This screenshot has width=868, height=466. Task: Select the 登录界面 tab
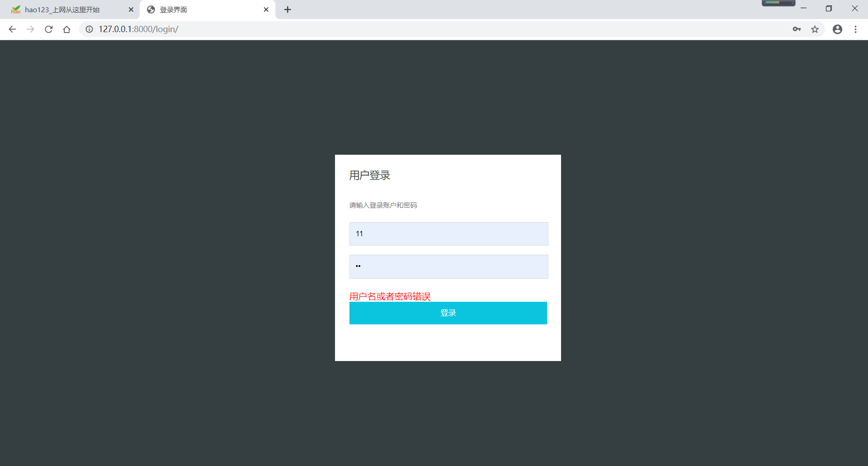(x=207, y=10)
